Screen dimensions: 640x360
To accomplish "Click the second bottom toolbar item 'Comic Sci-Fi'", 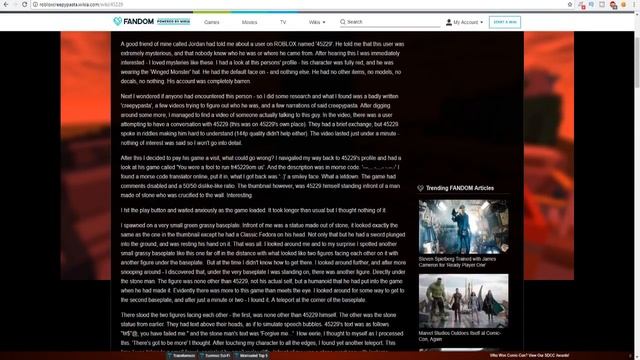I will tap(215, 356).
